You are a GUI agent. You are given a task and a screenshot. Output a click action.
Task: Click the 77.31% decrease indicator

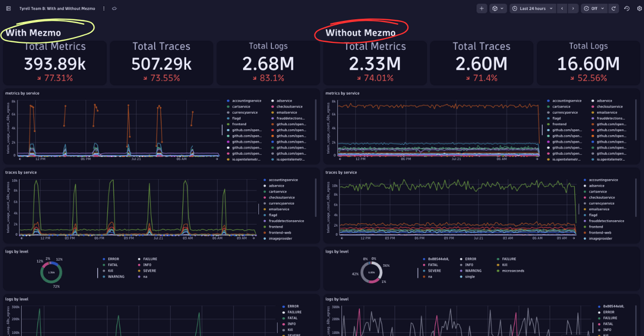pyautogui.click(x=55, y=78)
